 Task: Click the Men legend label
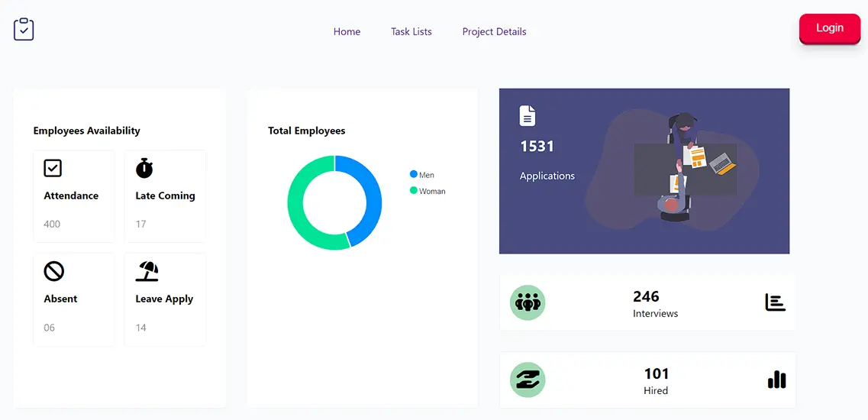tap(427, 175)
